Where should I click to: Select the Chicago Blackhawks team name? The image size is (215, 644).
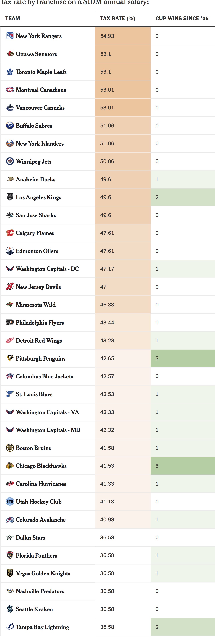click(x=41, y=466)
